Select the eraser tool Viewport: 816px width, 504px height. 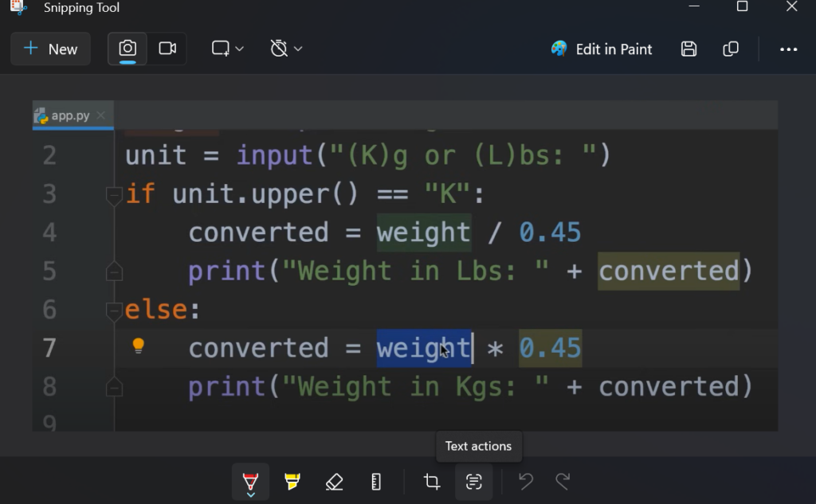click(x=335, y=482)
